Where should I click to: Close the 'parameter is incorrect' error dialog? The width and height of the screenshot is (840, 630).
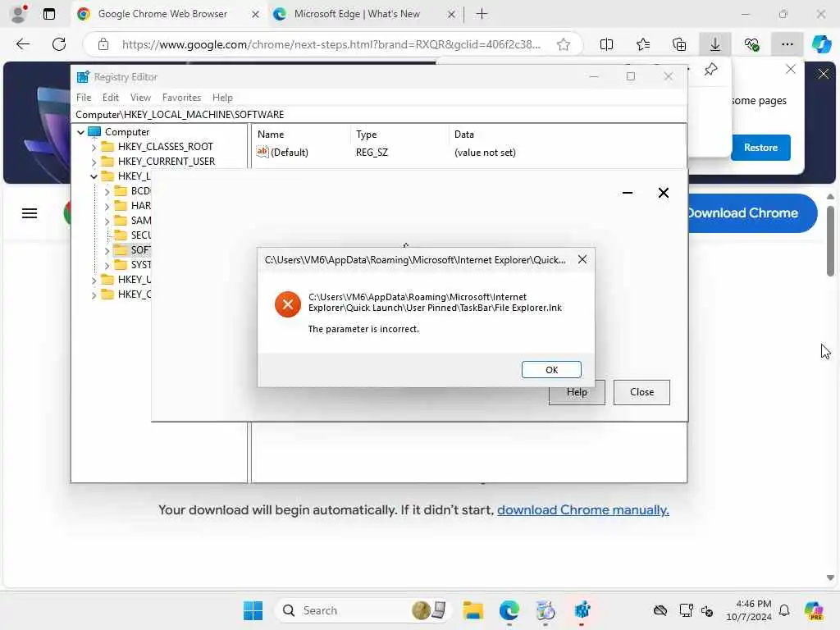[x=582, y=260]
